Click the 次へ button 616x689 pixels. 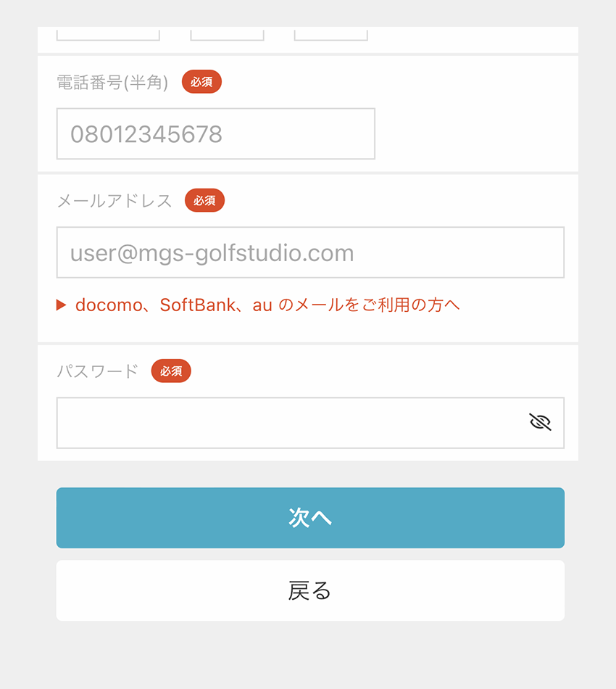[x=310, y=518]
